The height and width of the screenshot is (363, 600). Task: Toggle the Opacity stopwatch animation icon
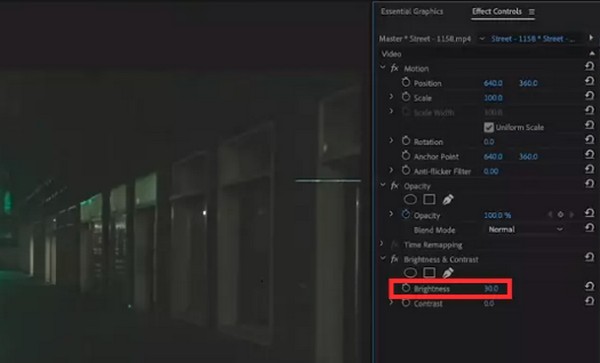pos(406,215)
